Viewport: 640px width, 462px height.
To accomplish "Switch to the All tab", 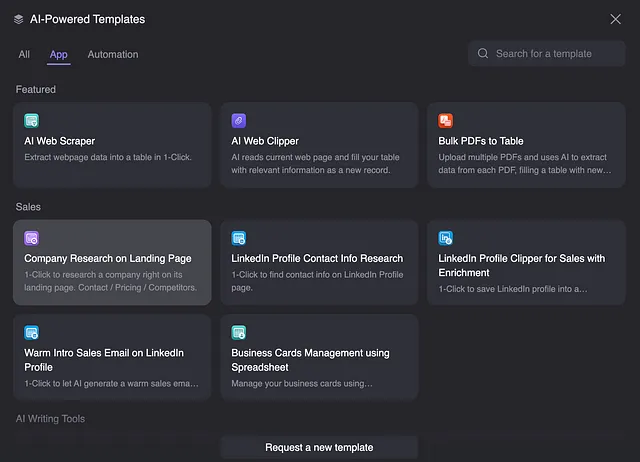I will (24, 54).
